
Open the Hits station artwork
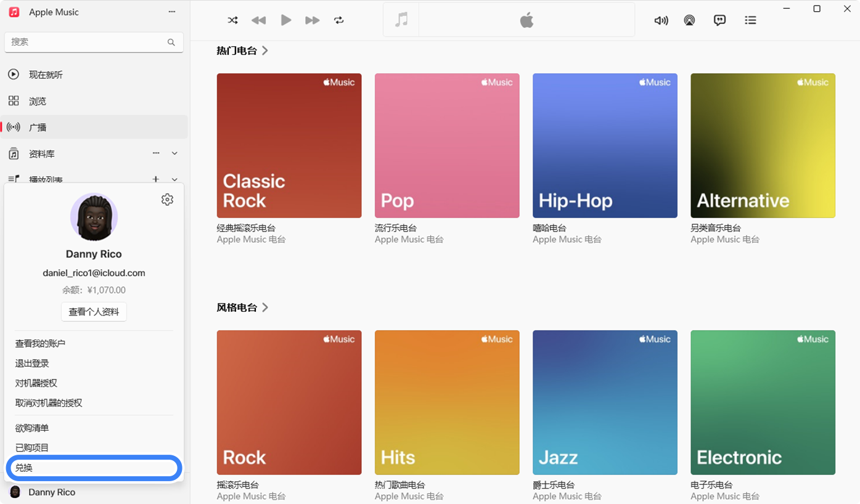coord(447,402)
